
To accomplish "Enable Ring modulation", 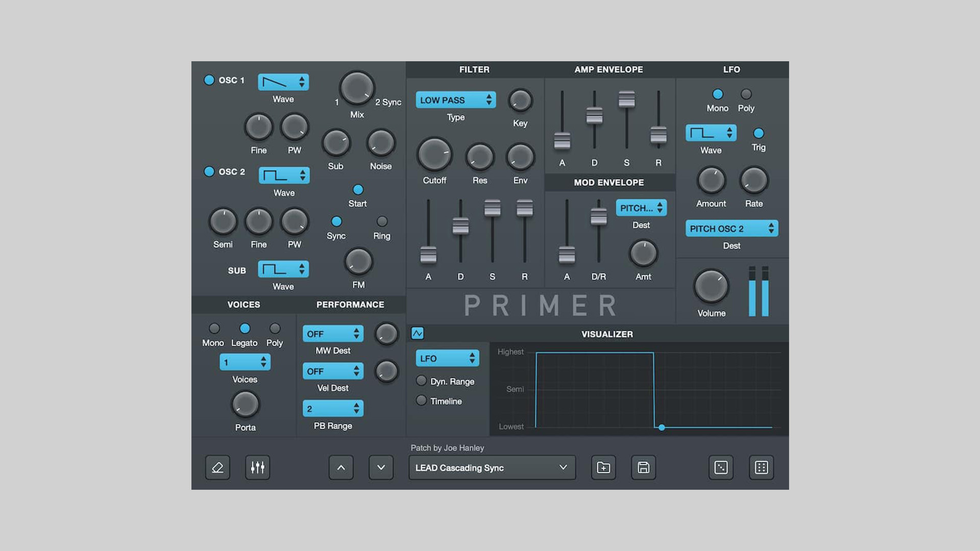I will pyautogui.click(x=382, y=221).
